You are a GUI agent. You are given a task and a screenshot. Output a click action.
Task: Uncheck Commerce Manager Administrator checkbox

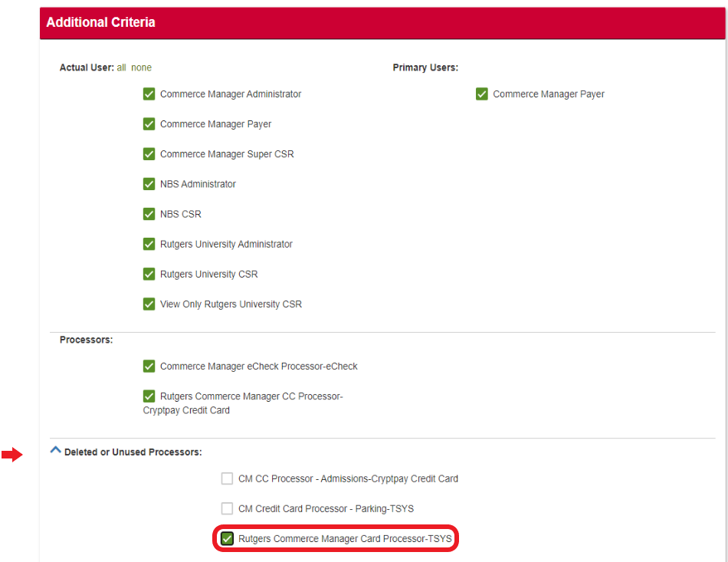pyautogui.click(x=149, y=94)
